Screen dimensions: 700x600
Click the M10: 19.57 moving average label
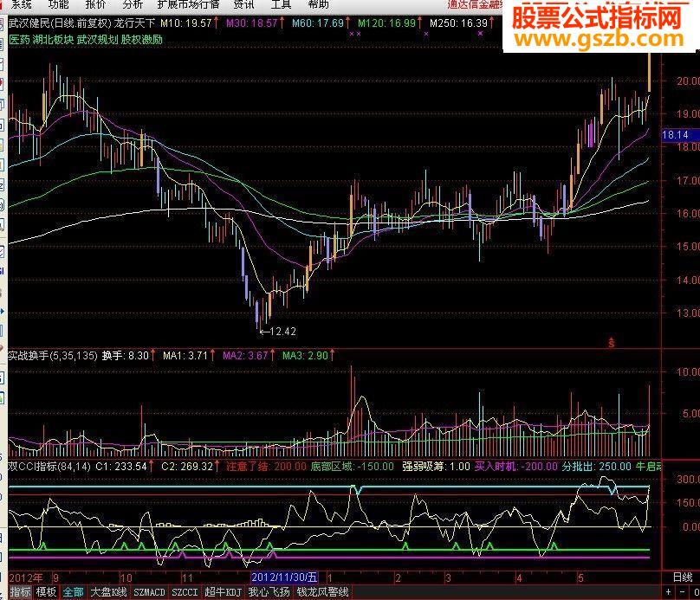tap(189, 23)
